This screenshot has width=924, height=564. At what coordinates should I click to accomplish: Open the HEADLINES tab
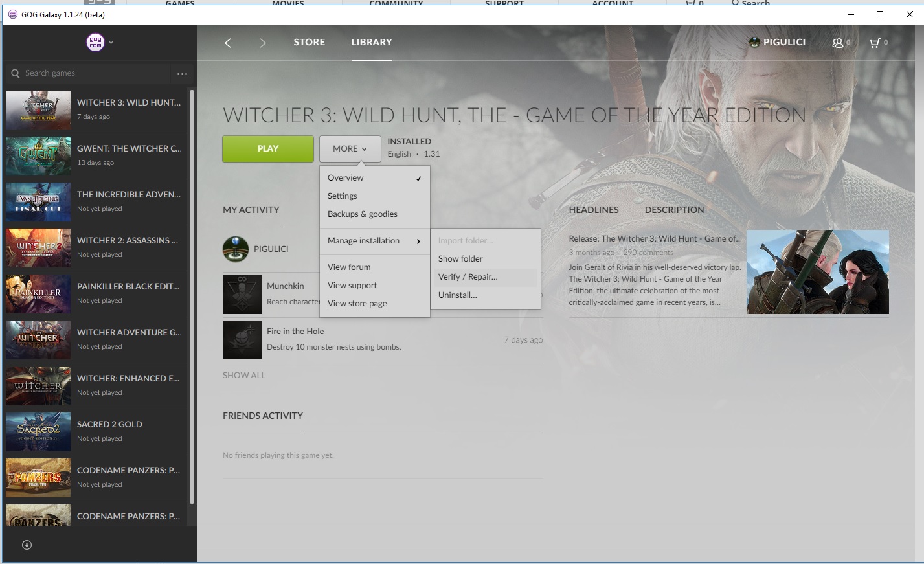[x=594, y=210]
